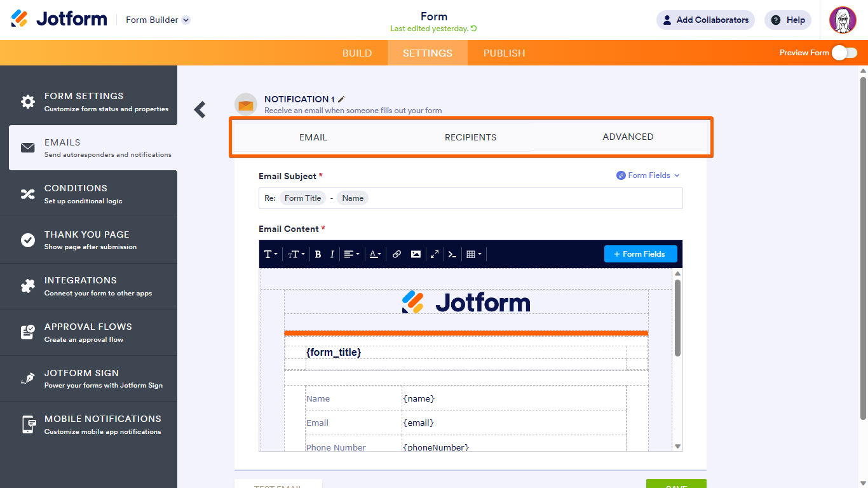Click the {name} placeholder cell
The image size is (868, 488).
coord(514,398)
